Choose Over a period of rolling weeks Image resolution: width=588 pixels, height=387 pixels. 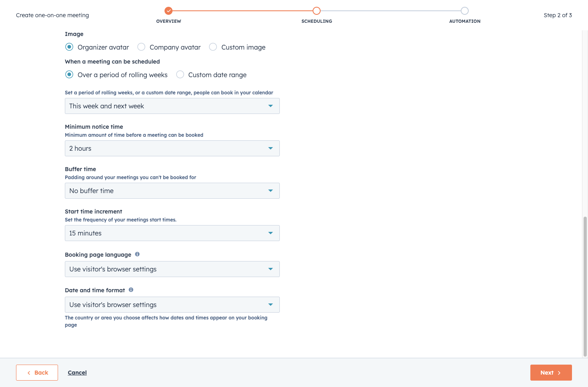(69, 74)
